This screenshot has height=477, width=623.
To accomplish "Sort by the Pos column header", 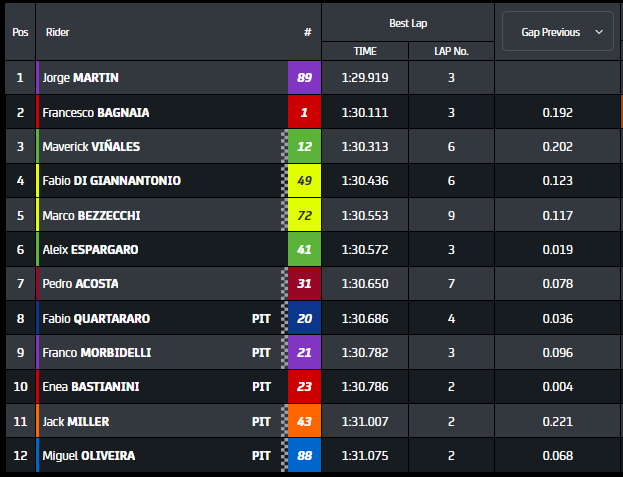I will (x=20, y=32).
